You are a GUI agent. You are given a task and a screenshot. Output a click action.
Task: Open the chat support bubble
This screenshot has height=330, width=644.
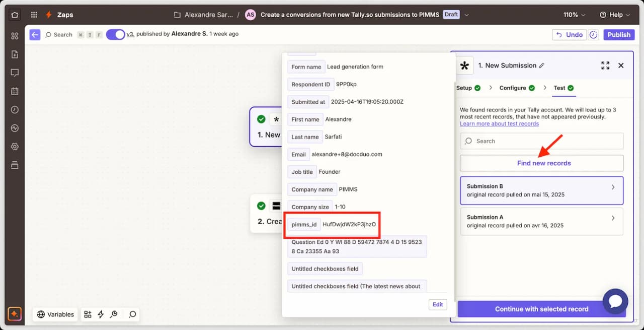click(615, 301)
